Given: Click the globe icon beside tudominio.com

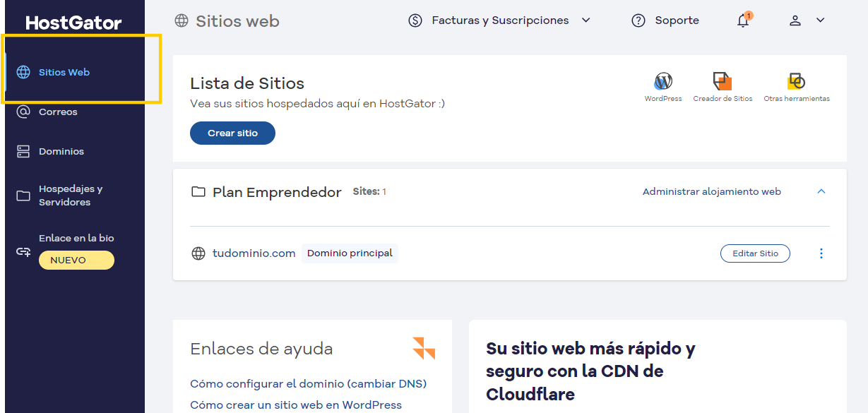Looking at the screenshot, I should (x=198, y=253).
